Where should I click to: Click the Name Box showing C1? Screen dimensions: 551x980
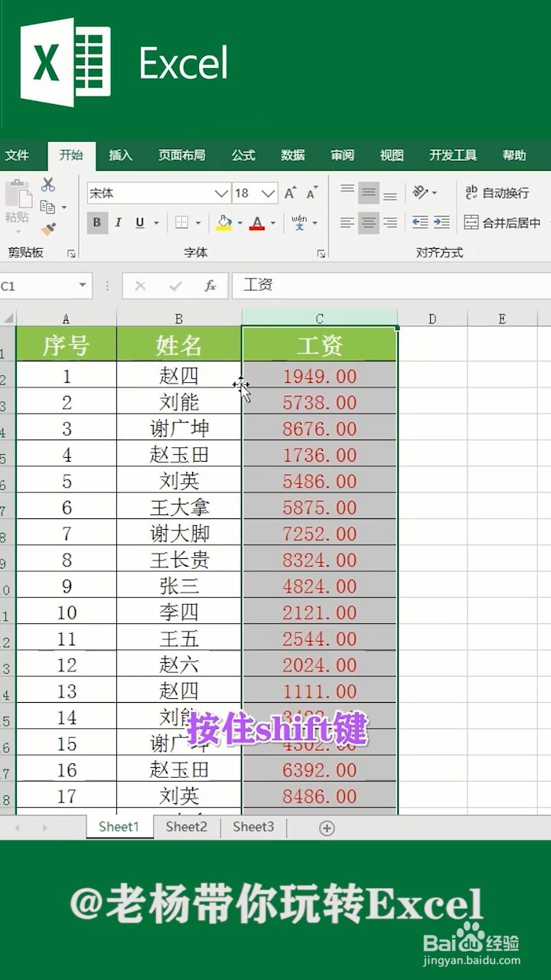coord(38,286)
